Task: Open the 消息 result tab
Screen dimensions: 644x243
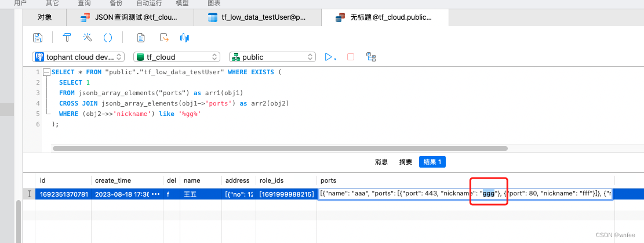Action: click(381, 162)
